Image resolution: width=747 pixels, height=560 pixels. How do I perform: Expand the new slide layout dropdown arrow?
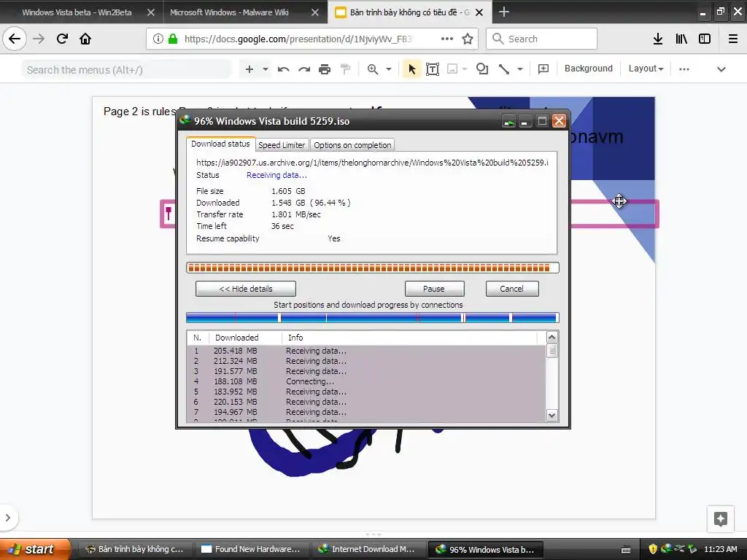tap(266, 69)
